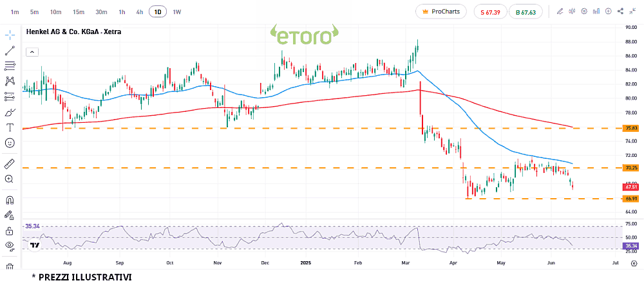Toggle lock all drawings

click(10, 230)
